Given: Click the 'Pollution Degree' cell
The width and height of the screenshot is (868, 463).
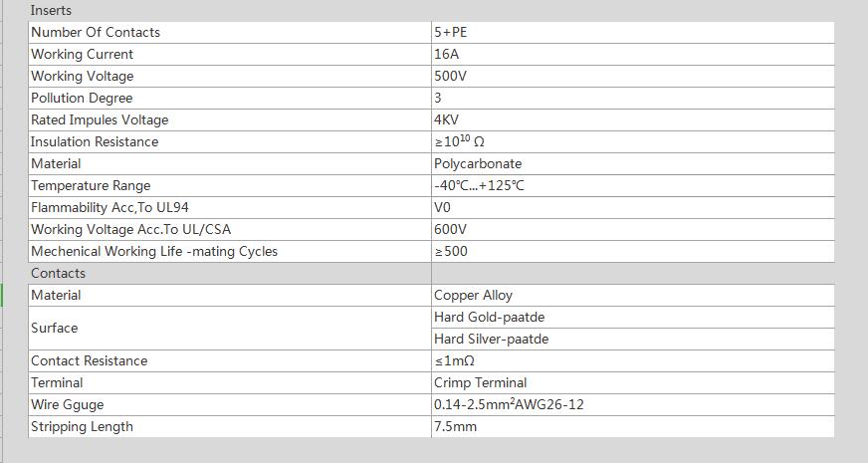Looking at the screenshot, I should pos(230,98).
